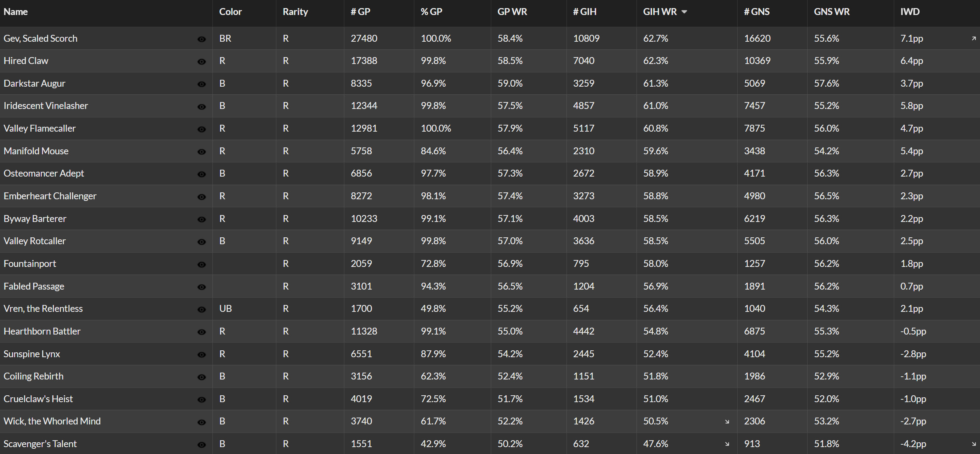Click the GIH WR sort descending arrow
Screen dimensions: 980x454
(684, 12)
